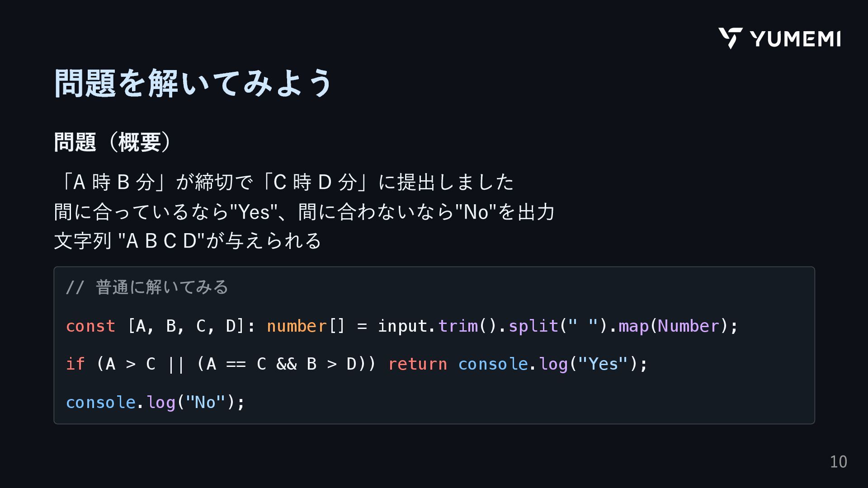The width and height of the screenshot is (868, 488).
Task: Click the number type annotation in code
Action: click(297, 326)
